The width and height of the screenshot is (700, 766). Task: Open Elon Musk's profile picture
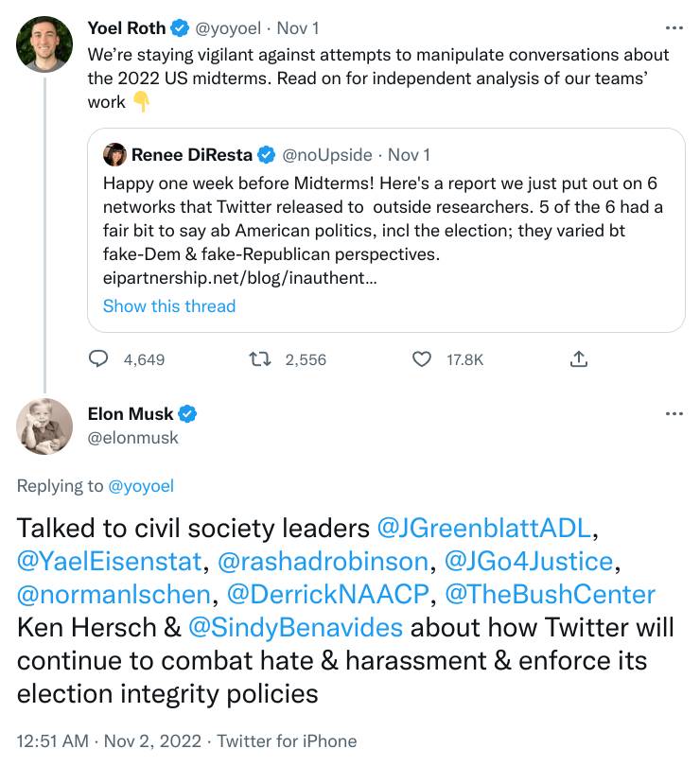point(44,427)
